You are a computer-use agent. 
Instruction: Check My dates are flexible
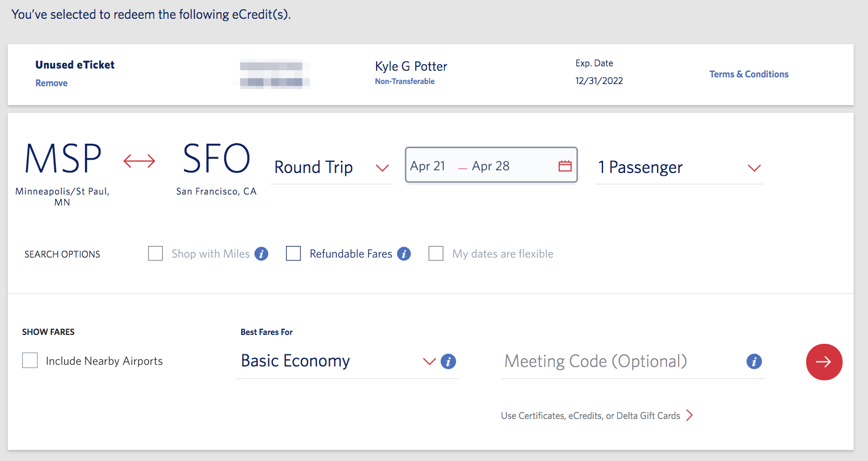(x=436, y=253)
